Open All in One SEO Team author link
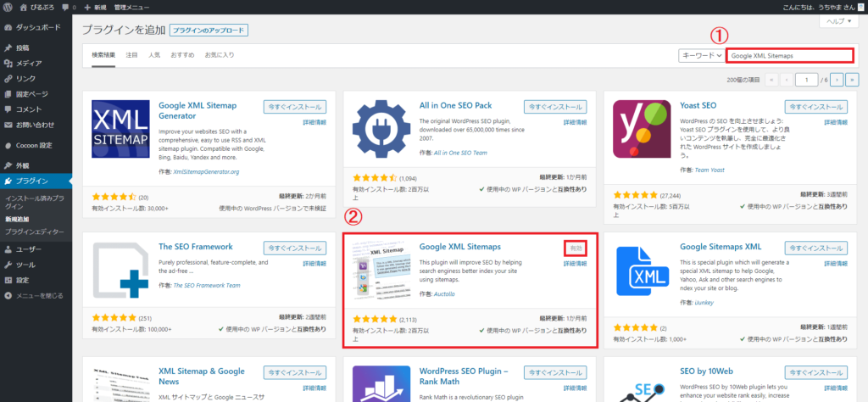The width and height of the screenshot is (868, 402). click(460, 153)
